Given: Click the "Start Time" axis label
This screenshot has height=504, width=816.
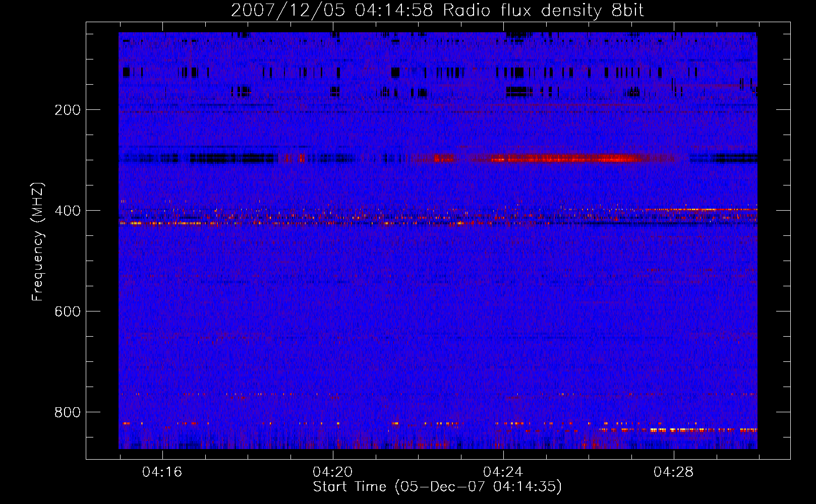Looking at the screenshot, I should tap(349, 487).
